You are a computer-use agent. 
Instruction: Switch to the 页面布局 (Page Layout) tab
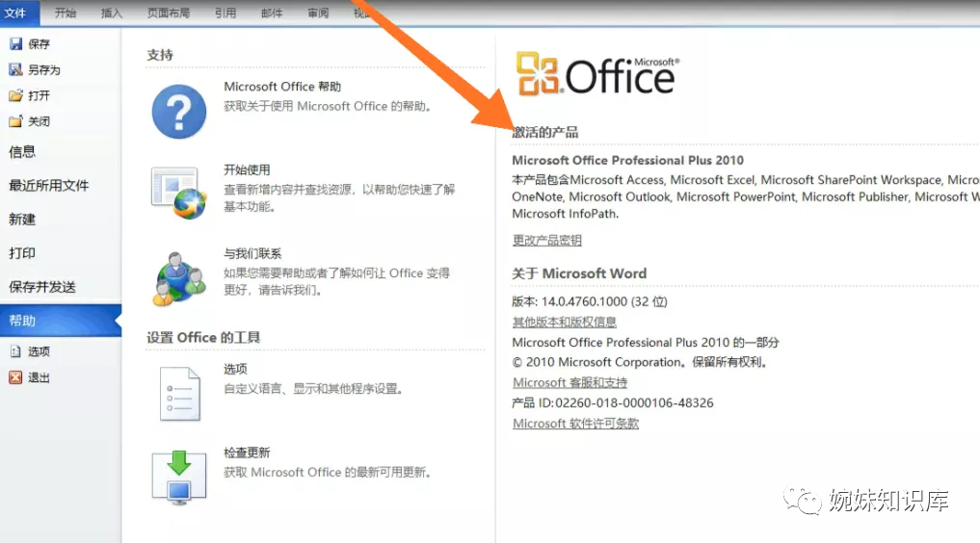[168, 13]
